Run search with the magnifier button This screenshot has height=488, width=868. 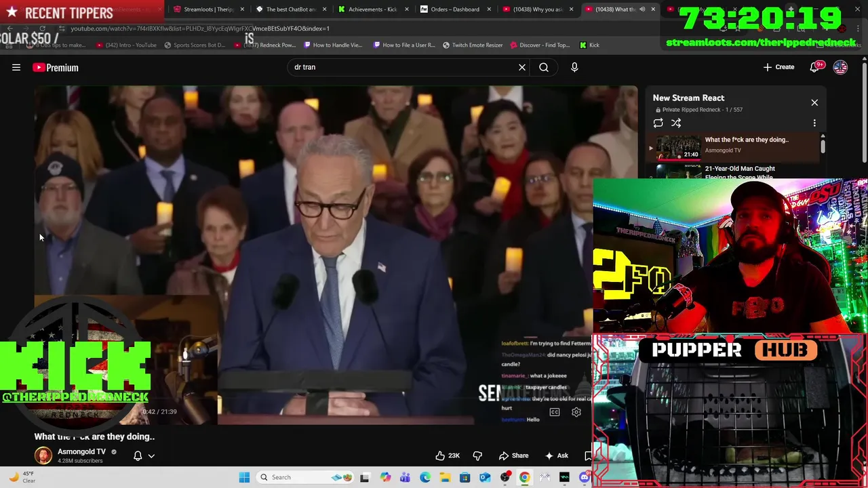544,67
